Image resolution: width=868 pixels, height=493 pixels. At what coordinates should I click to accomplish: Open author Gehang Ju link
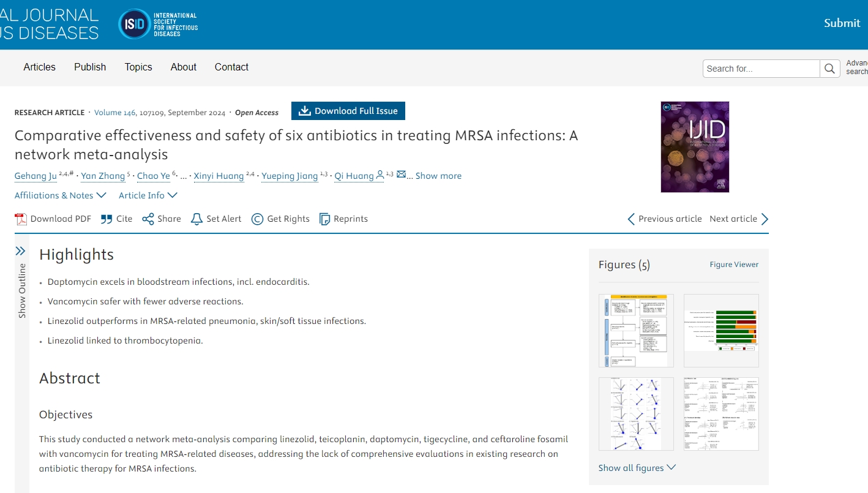(36, 176)
